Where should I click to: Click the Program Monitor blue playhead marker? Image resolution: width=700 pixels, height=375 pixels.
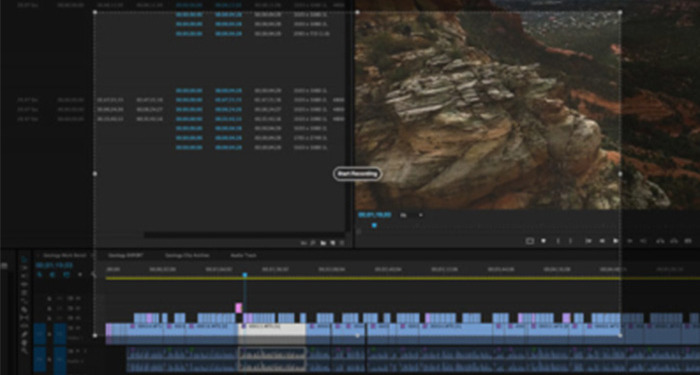click(x=374, y=225)
